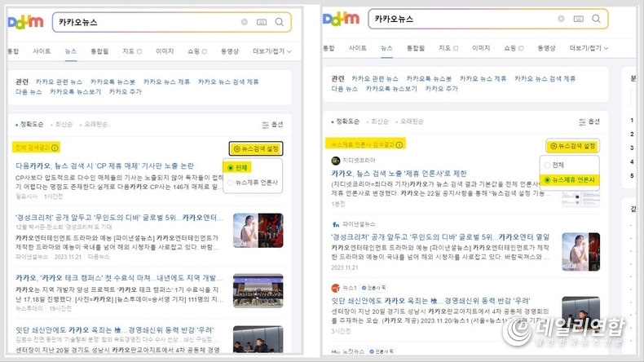
Task: Open 카카오 테크 캠퍼스 article thumbnail
Action: 258,290
